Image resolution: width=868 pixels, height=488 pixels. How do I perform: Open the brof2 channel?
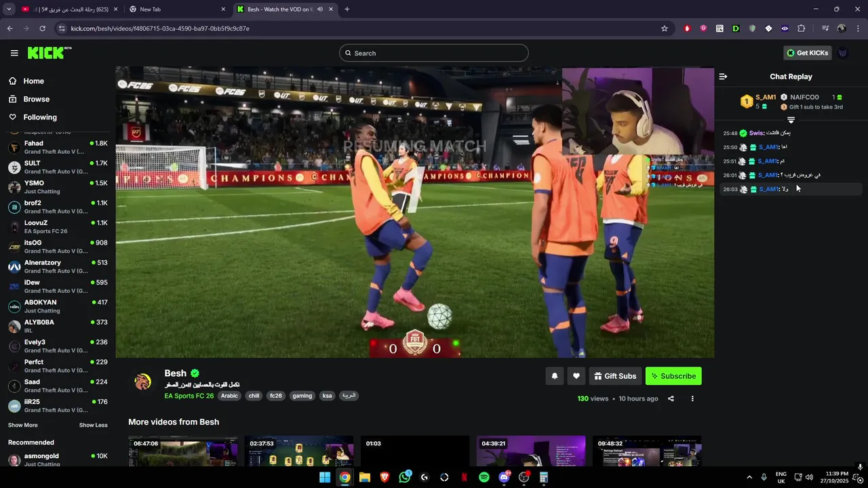click(x=58, y=207)
